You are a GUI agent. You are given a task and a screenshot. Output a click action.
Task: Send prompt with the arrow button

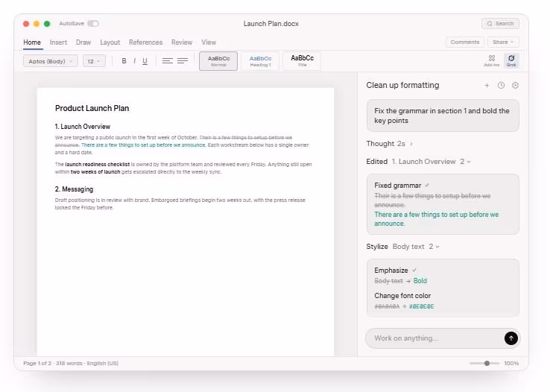[x=511, y=338]
